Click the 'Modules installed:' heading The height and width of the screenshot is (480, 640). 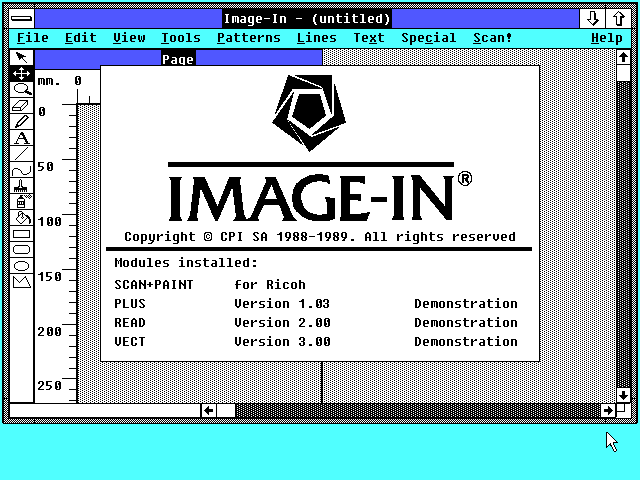click(186, 262)
